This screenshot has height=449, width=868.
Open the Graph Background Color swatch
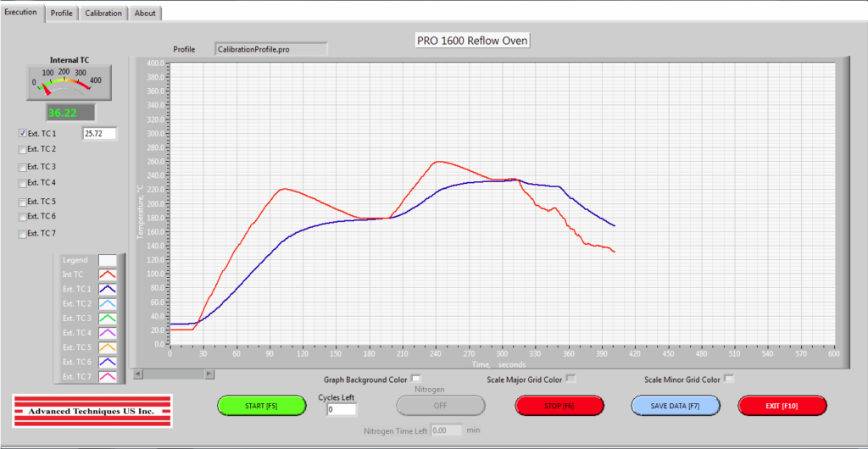tap(415, 379)
